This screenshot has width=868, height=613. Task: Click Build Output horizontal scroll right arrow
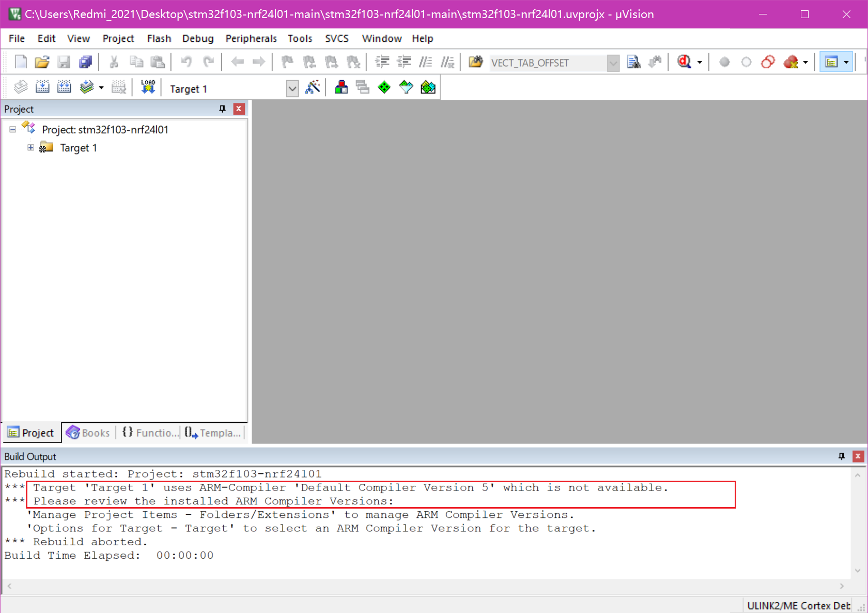[x=842, y=586]
